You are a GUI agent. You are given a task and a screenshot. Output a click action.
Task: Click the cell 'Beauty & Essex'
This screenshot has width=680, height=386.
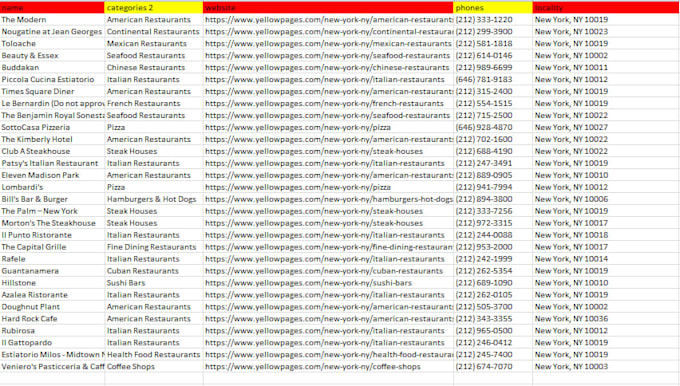[52, 56]
